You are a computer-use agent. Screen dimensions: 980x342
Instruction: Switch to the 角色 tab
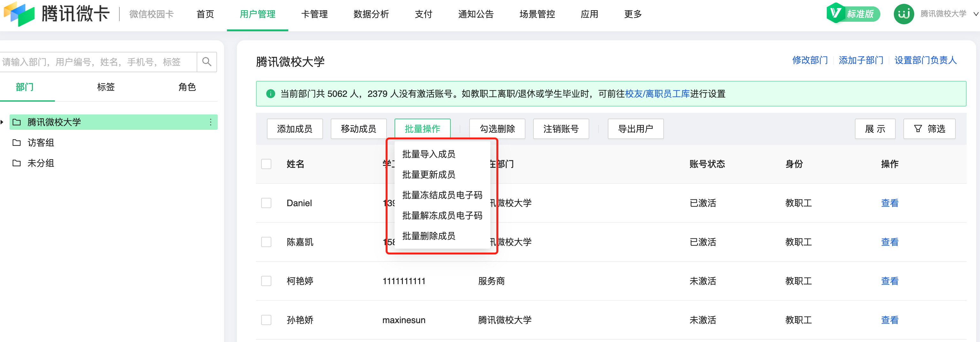187,87
